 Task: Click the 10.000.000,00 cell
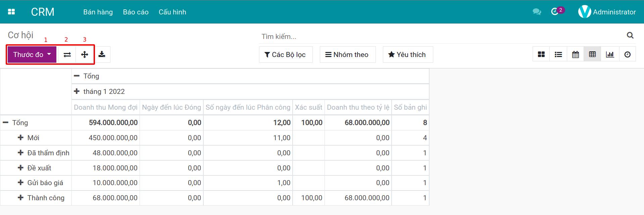click(x=106, y=183)
